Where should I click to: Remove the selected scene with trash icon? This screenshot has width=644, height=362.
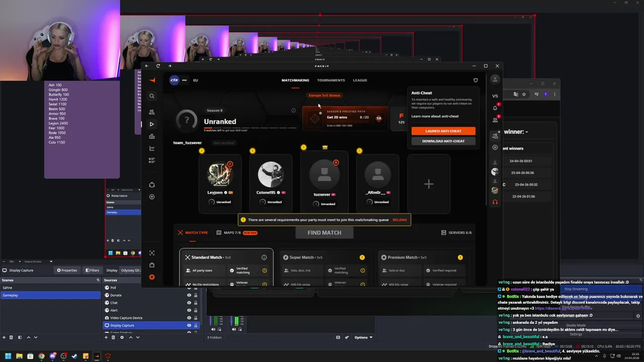pyautogui.click(x=12, y=337)
